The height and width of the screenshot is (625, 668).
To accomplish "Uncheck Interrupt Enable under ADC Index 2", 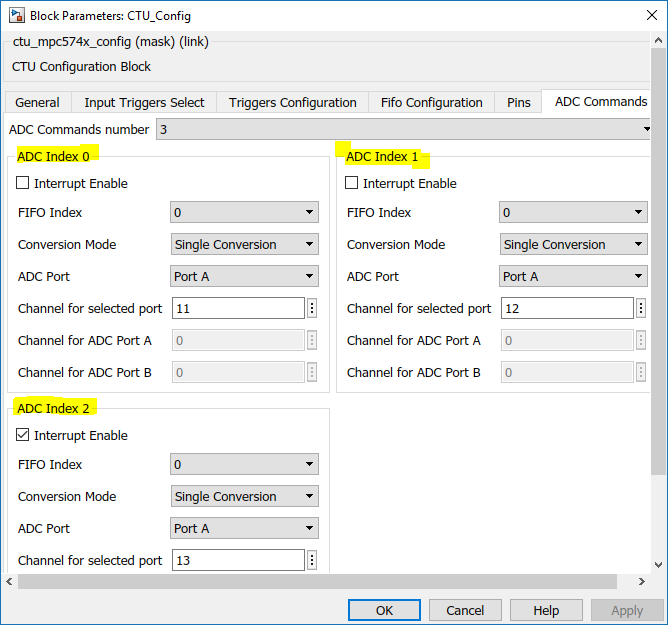I will [x=23, y=436].
